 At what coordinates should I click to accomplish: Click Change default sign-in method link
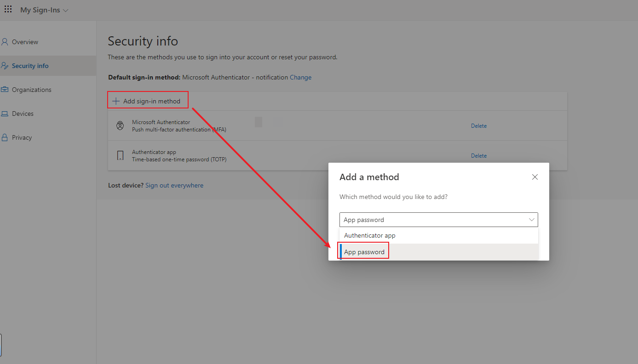tap(300, 77)
